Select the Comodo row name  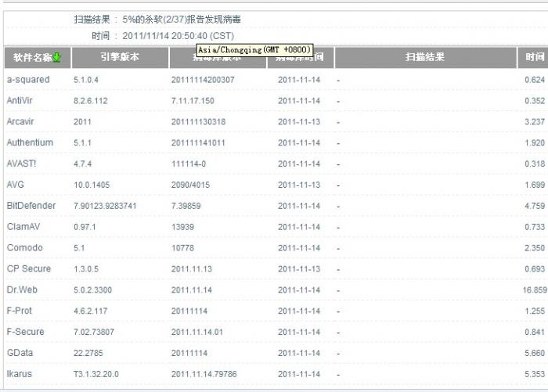tap(25, 248)
